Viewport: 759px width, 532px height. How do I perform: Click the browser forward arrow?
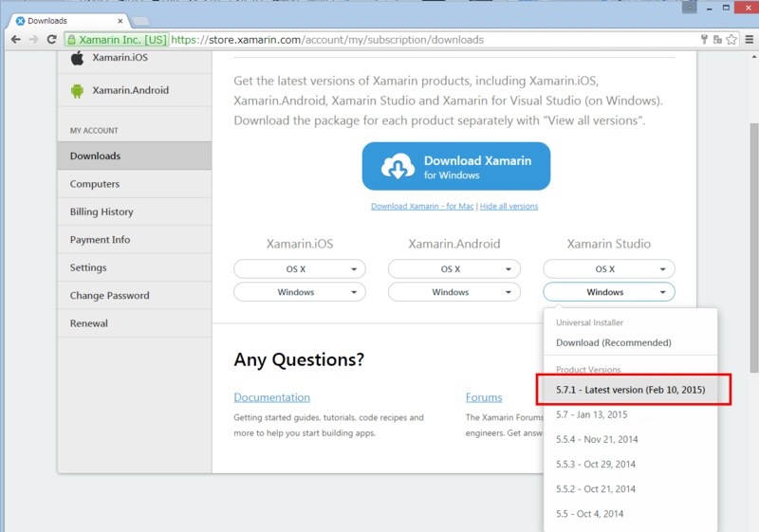point(33,40)
